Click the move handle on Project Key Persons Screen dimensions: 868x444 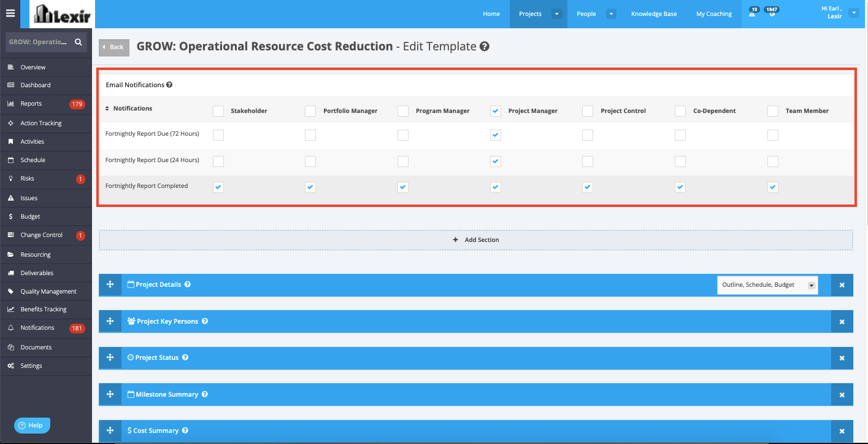click(x=110, y=321)
